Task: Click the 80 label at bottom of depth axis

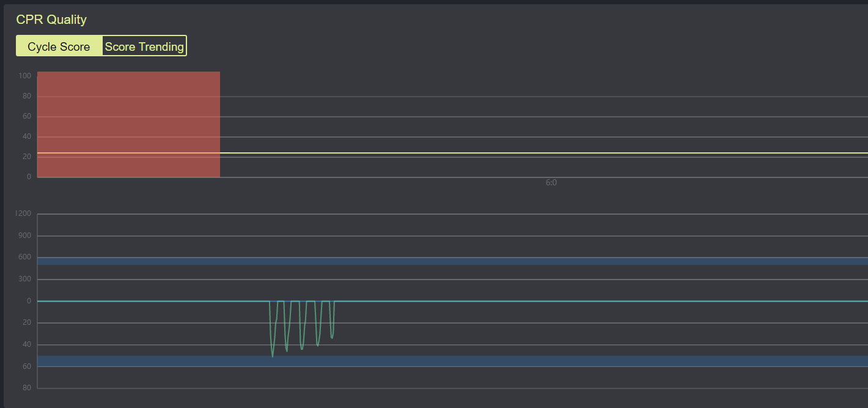Action: 27,388
